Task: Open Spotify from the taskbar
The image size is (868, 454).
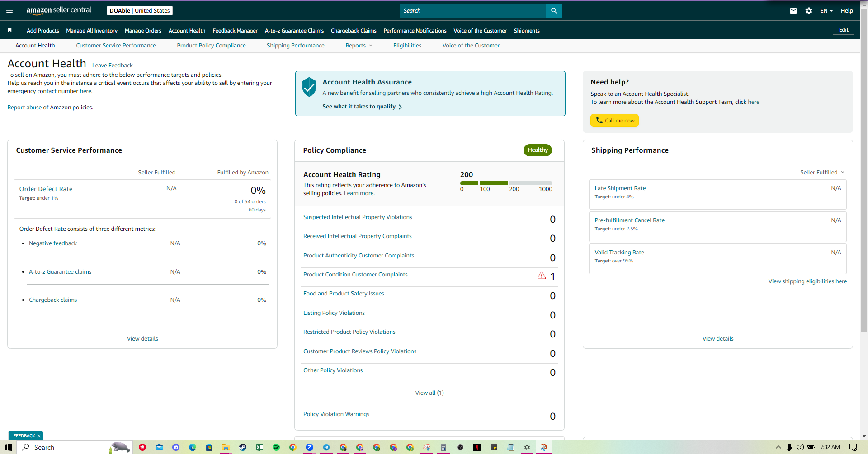Action: point(276,447)
